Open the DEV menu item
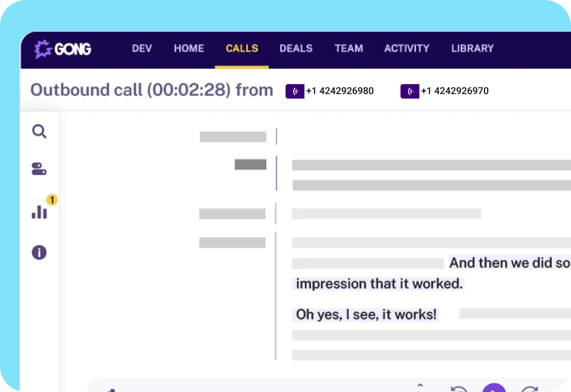Screen dimensions: 571x392 click(142, 48)
